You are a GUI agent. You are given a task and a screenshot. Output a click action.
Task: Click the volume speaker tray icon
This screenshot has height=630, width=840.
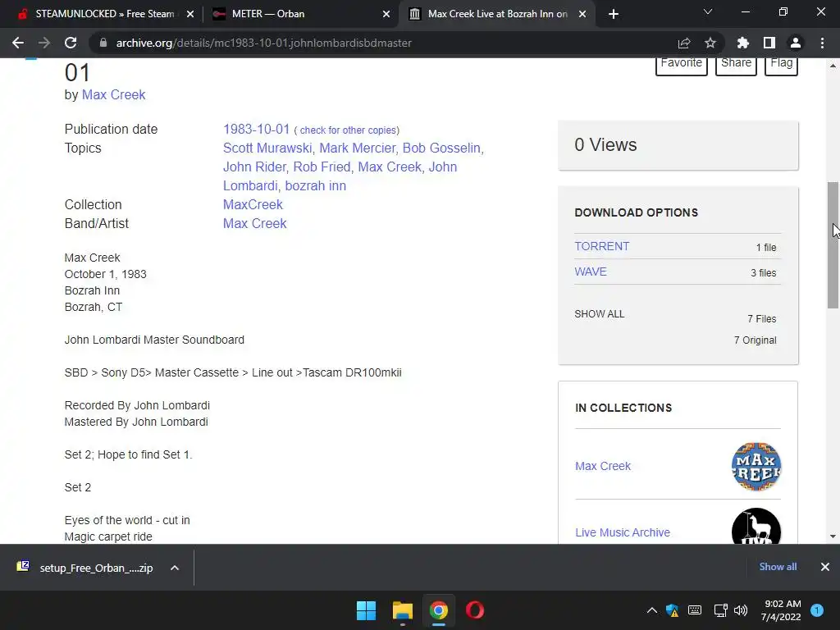click(x=741, y=610)
